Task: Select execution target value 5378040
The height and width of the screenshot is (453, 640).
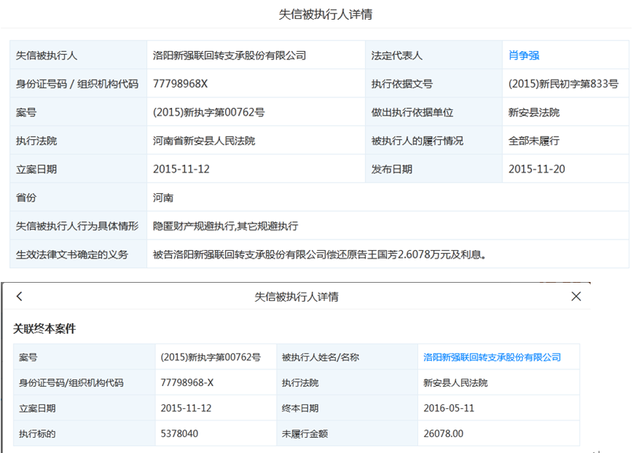Action: [180, 433]
